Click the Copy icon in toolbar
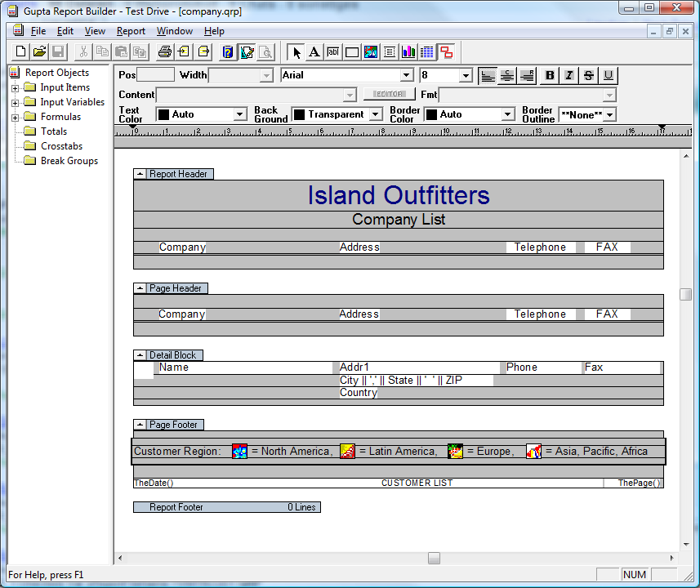 [102, 52]
